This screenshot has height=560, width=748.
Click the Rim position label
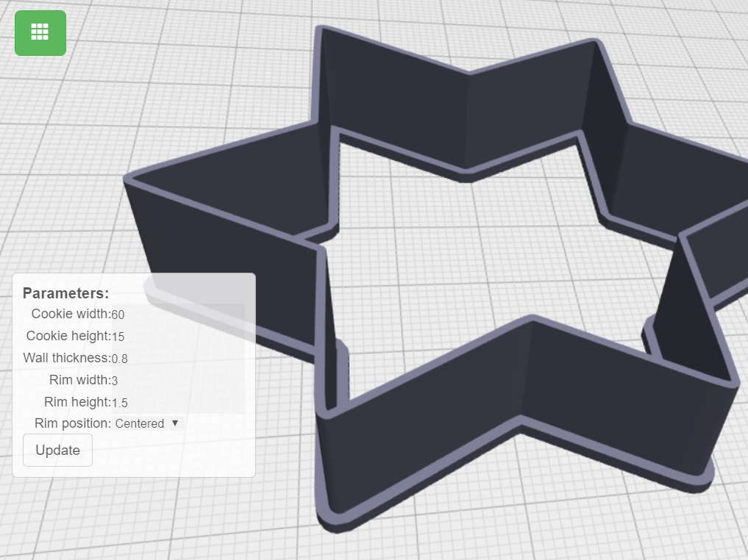pyautogui.click(x=72, y=423)
